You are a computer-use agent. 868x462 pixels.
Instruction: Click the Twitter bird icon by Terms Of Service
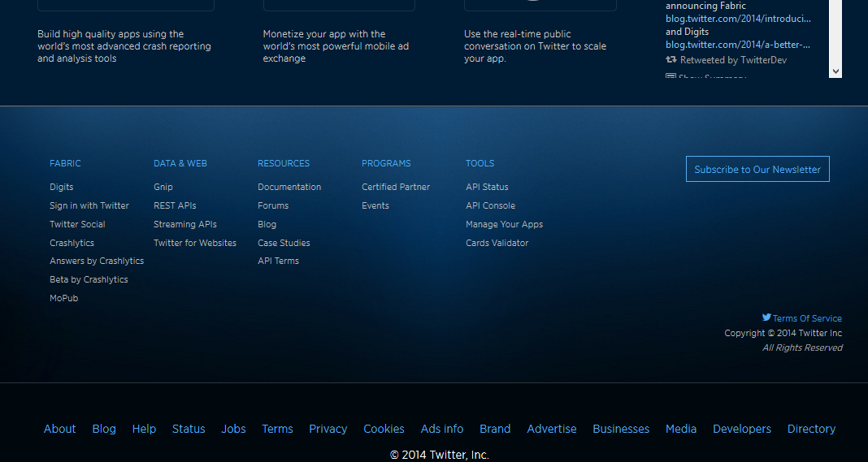pyautogui.click(x=766, y=317)
